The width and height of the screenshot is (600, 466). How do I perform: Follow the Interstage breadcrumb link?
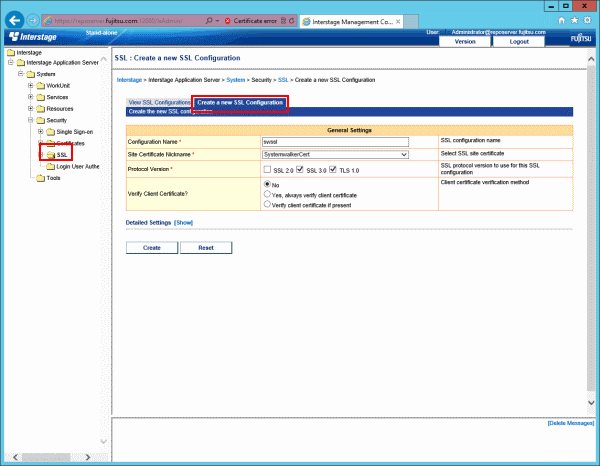click(x=129, y=80)
